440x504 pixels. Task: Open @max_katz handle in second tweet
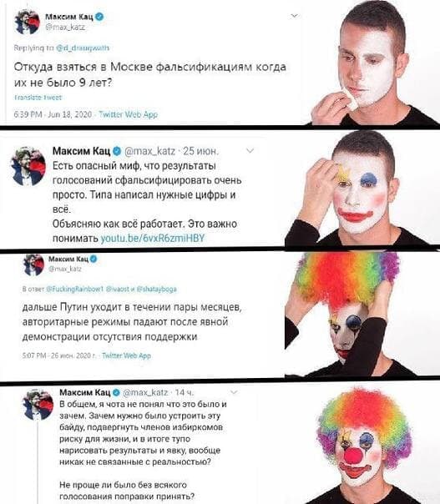click(x=150, y=150)
